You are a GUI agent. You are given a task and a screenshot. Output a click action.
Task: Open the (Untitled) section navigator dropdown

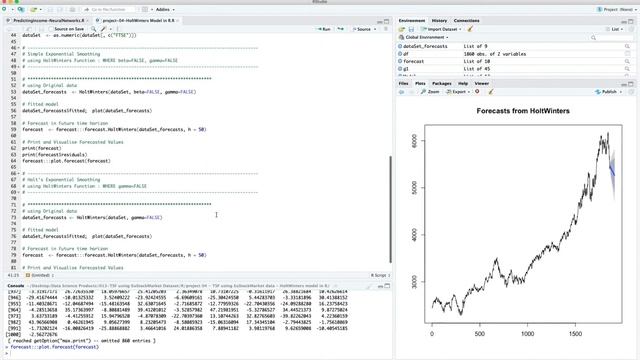pyautogui.click(x=40, y=275)
